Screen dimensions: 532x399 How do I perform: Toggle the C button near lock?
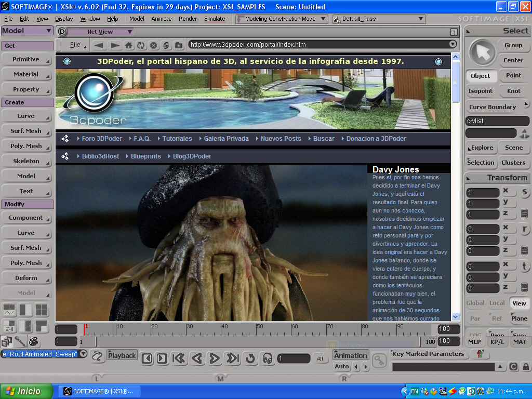[513, 367]
